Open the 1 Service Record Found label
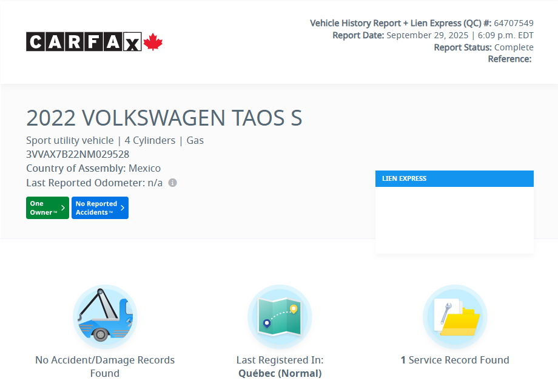Image resolution: width=558 pixels, height=392 pixels. coord(455,360)
